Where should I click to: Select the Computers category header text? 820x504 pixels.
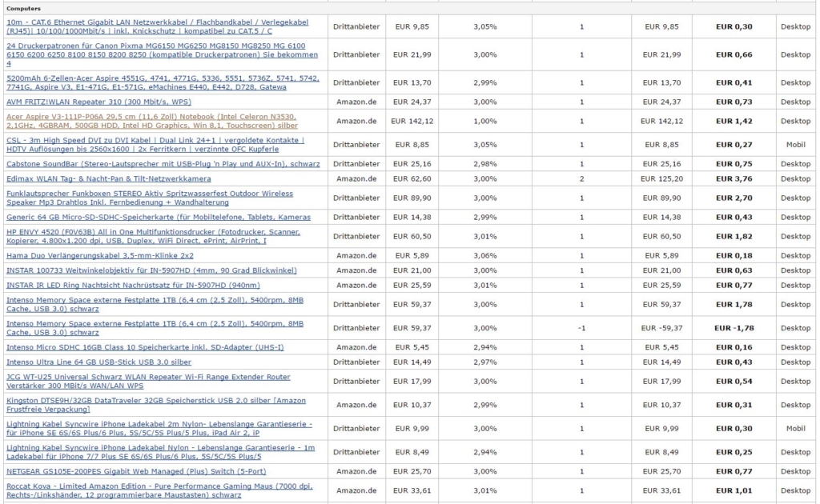tap(23, 8)
